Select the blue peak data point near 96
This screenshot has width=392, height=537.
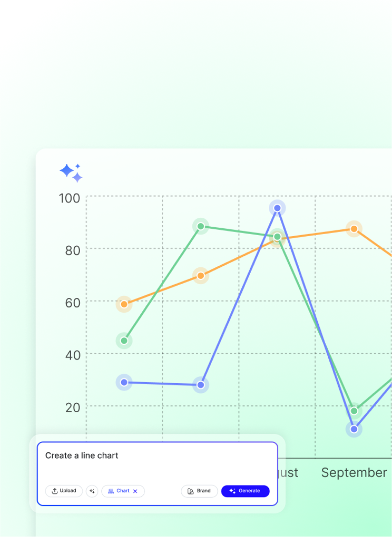(x=277, y=208)
